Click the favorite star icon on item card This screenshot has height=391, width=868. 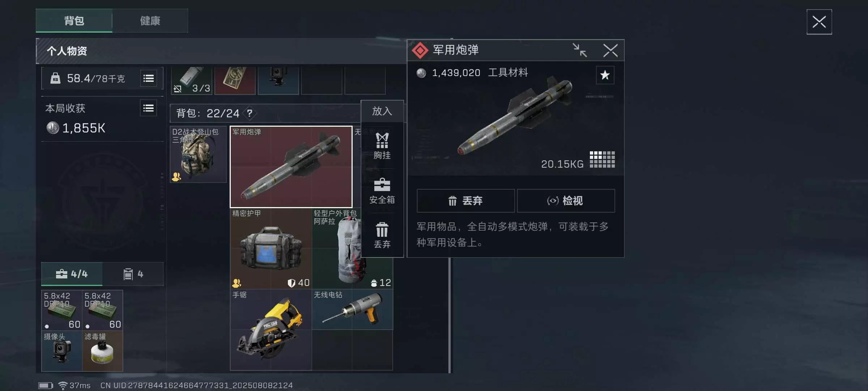point(605,75)
